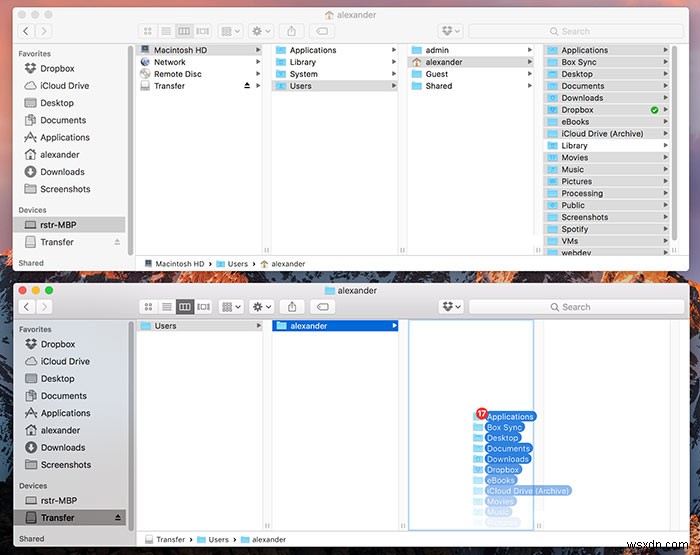700x555 pixels.
Task: Eject Transfer from bottom window sidebar
Action: [118, 517]
